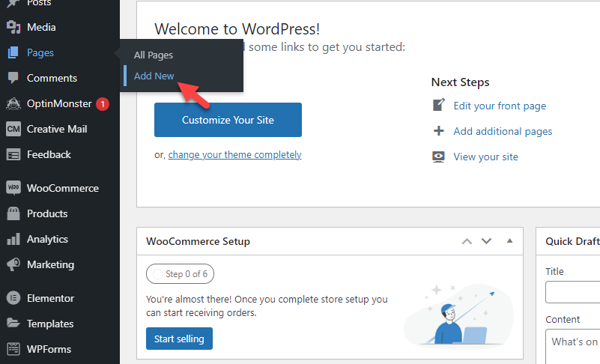The height and width of the screenshot is (364, 600).
Task: Click the Pages icon in sidebar
Action: [13, 52]
